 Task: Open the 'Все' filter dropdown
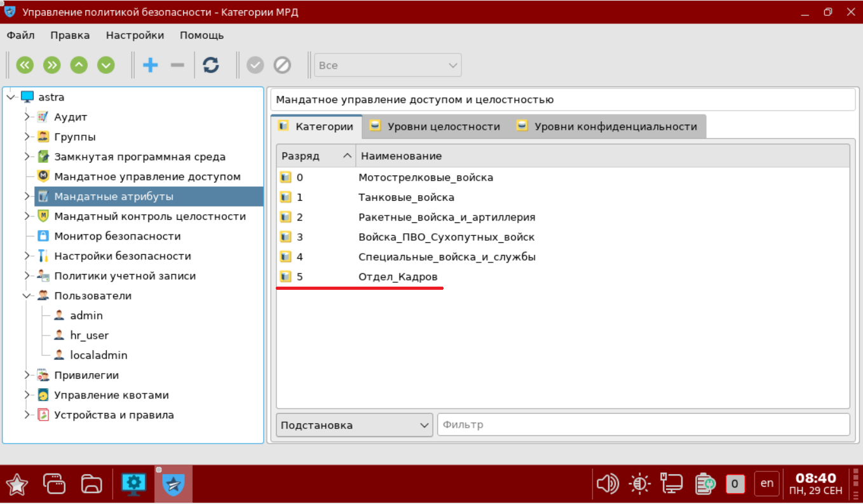(x=388, y=65)
